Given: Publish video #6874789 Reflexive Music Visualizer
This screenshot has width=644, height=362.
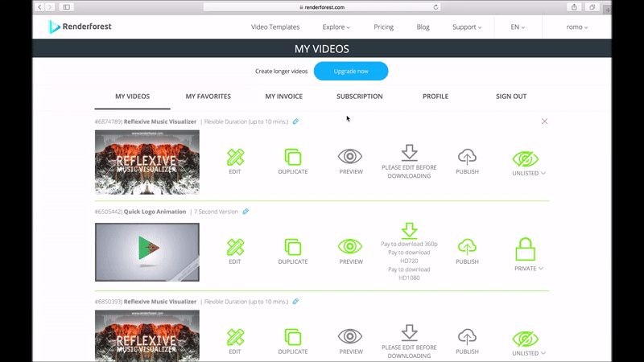Looking at the screenshot, I should [x=467, y=162].
